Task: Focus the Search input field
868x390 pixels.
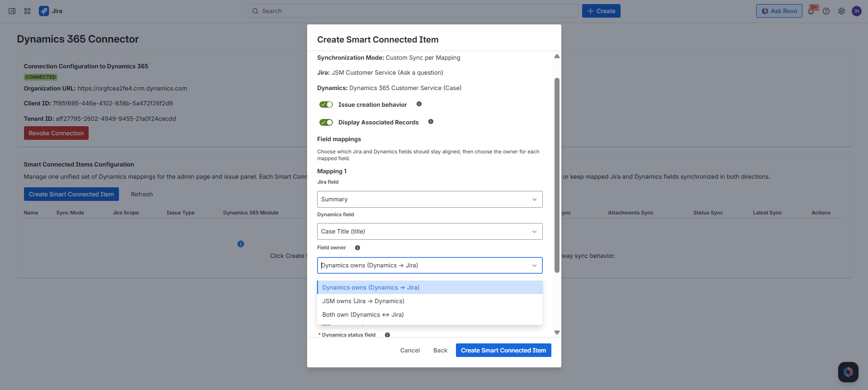Action: 413,11
